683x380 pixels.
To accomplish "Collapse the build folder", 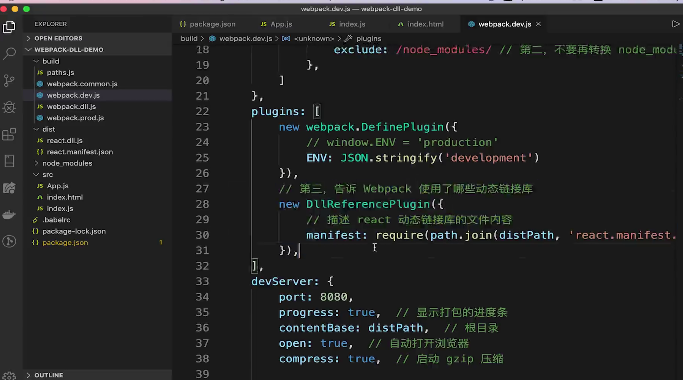I will [x=51, y=61].
